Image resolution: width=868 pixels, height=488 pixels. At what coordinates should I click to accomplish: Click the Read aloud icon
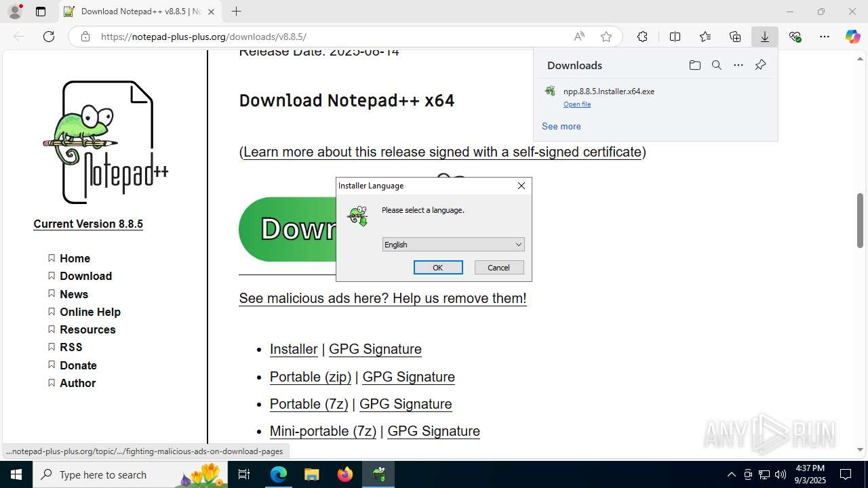click(579, 37)
